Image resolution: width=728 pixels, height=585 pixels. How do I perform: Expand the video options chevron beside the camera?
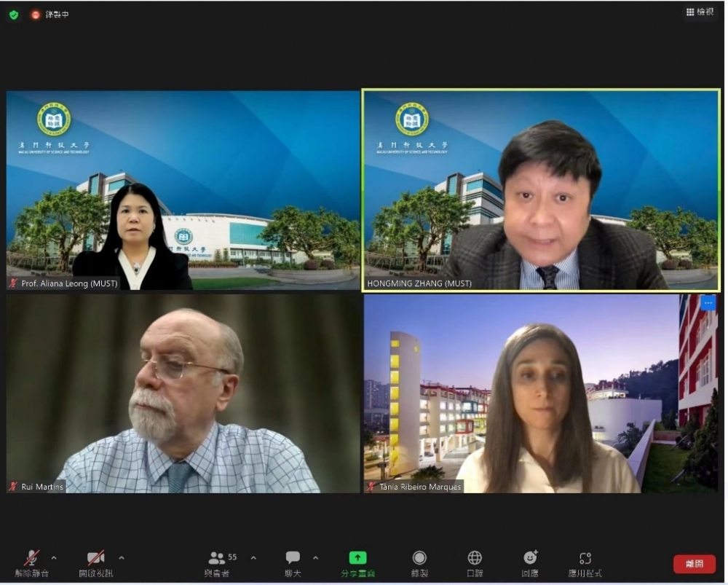[x=122, y=557]
